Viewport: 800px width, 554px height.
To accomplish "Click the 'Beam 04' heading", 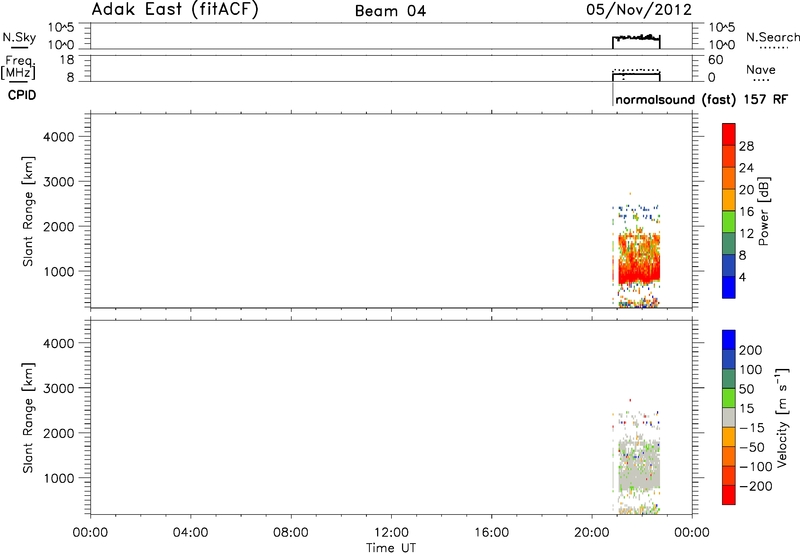I will pos(390,11).
